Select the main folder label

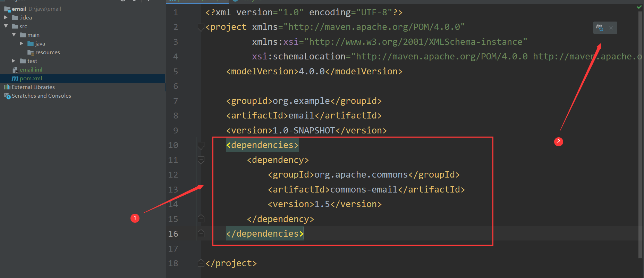point(33,35)
